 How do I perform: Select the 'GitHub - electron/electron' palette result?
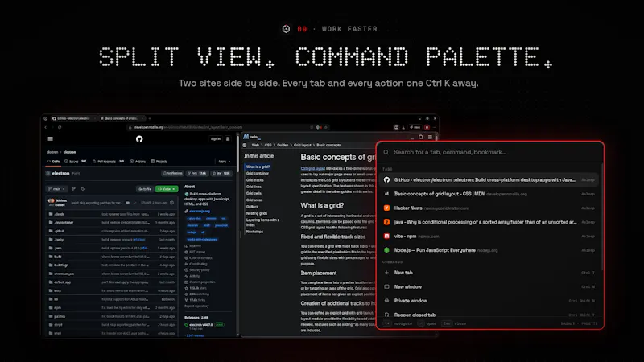(x=489, y=179)
